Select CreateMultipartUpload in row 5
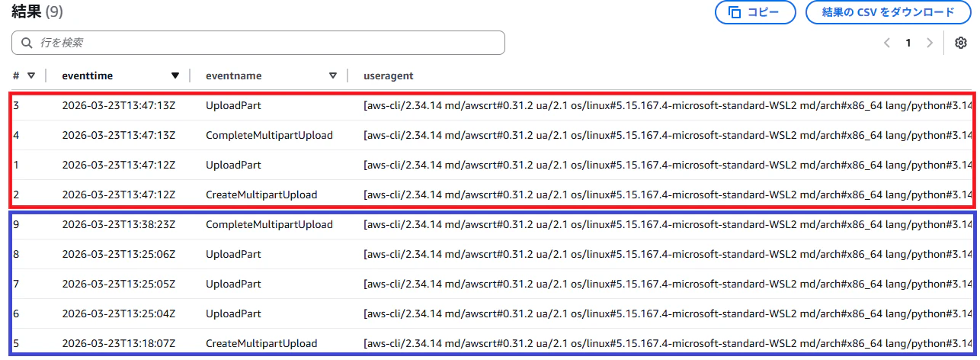Image resolution: width=980 pixels, height=360 pixels. pyautogui.click(x=261, y=343)
